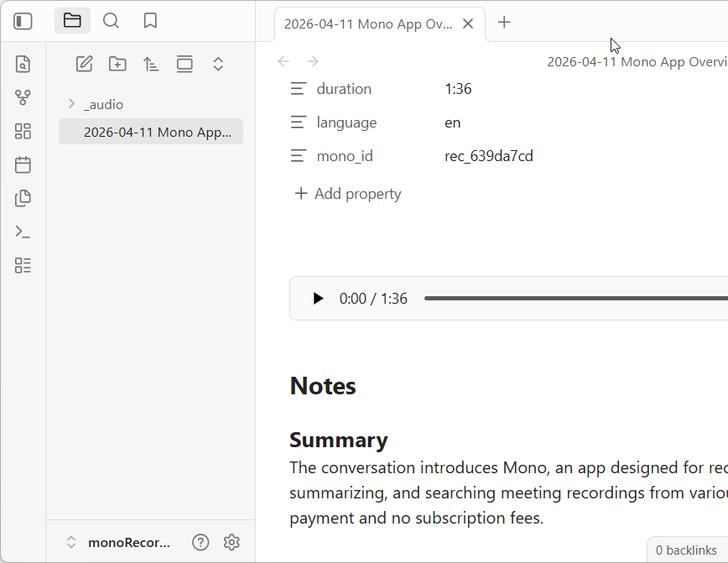Play the embedded audio recording
728x563 pixels.
point(317,298)
